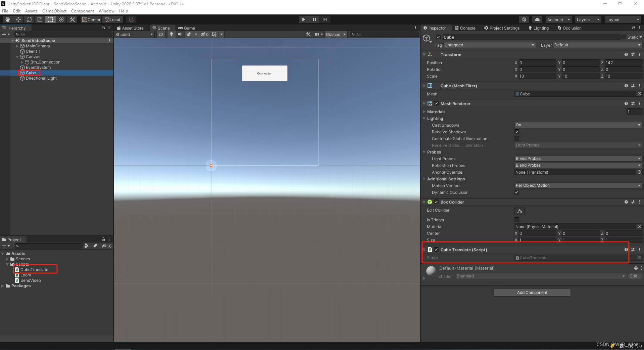Image resolution: width=644 pixels, height=350 pixels.
Task: Disable the Receive Shadows checkbox
Action: pos(517,132)
